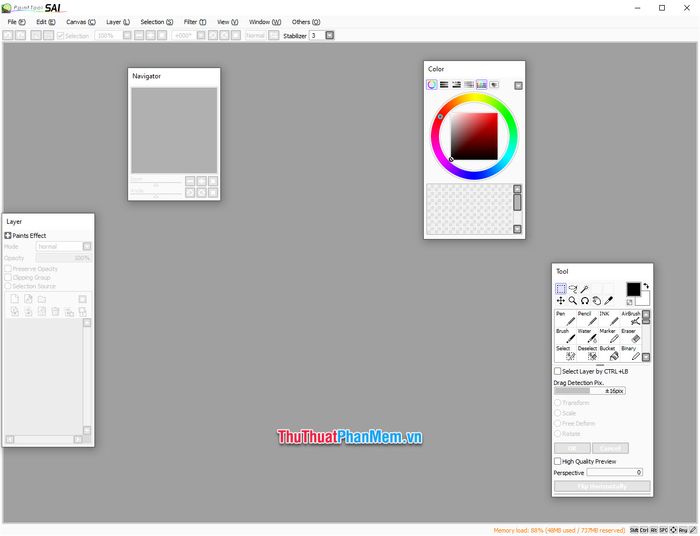Choose the INK brush

[609, 318]
